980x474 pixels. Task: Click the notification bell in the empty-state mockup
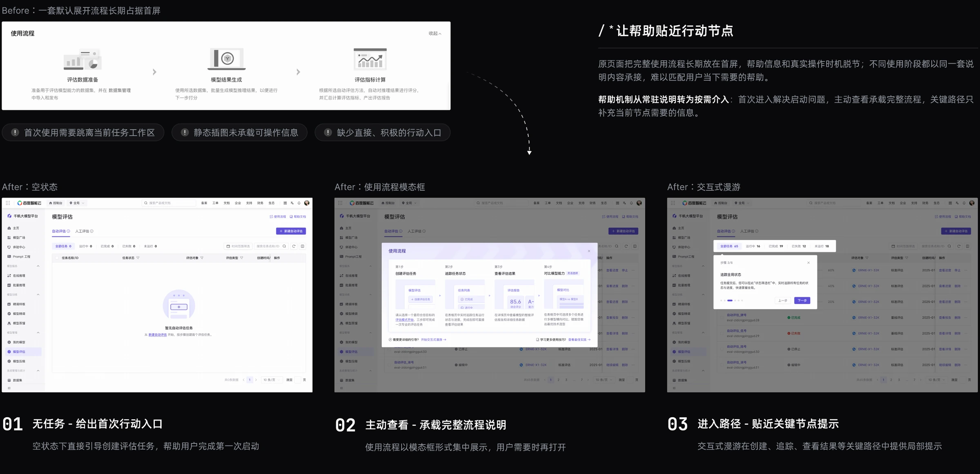pos(299,203)
